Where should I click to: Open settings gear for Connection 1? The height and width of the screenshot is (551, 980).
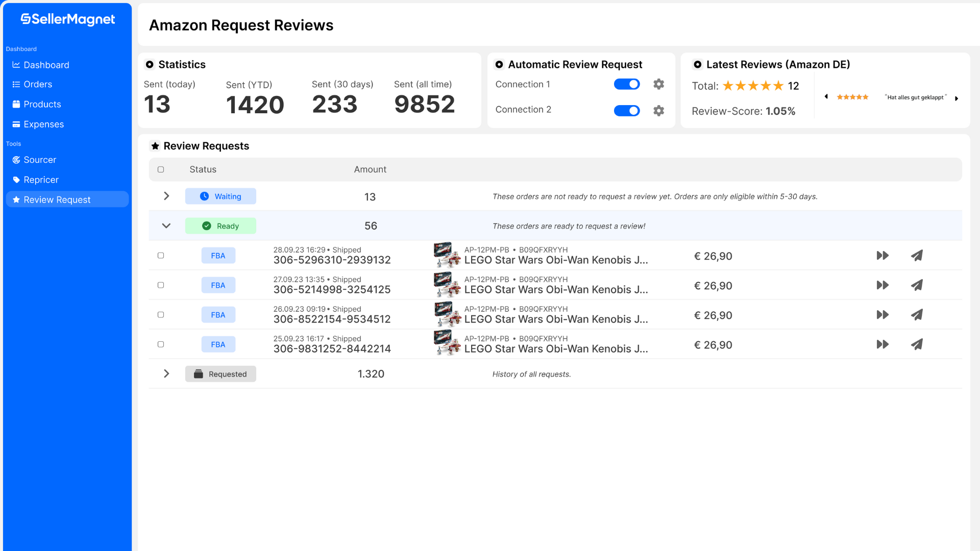click(x=658, y=84)
